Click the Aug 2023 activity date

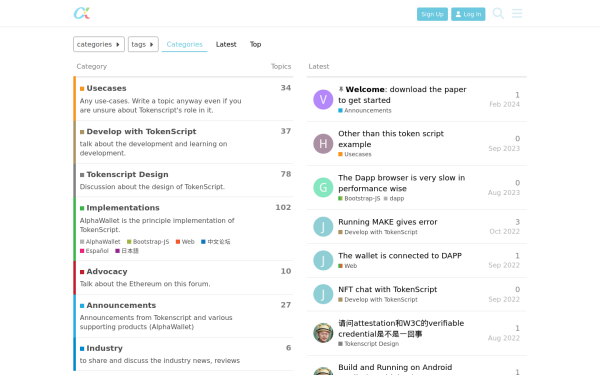point(504,192)
